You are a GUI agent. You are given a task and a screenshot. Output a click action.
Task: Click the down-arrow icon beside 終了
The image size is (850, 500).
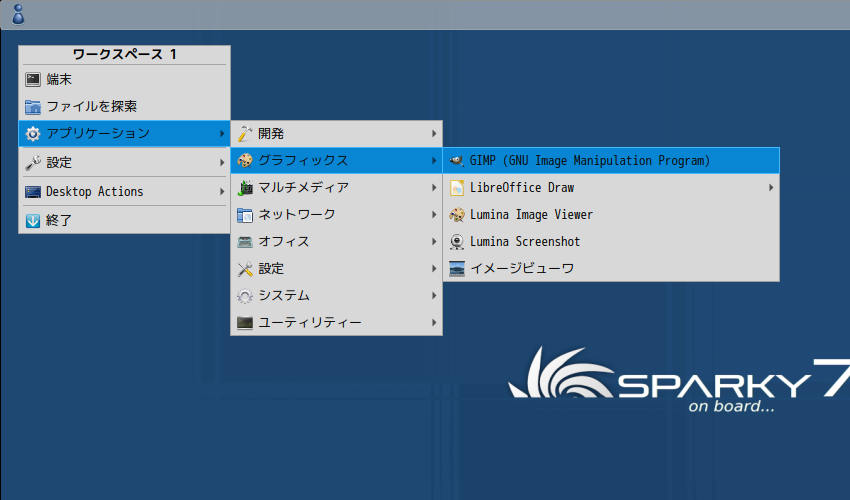click(33, 220)
